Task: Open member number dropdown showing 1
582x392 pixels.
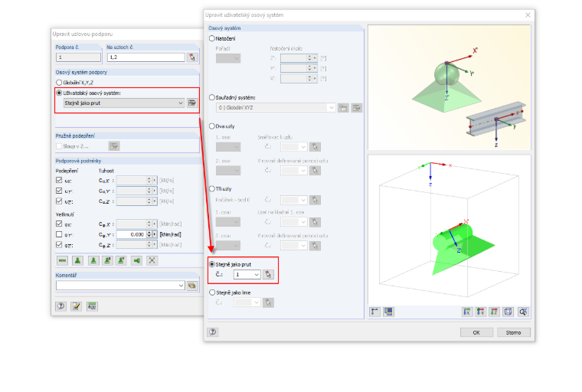Action: (x=257, y=274)
